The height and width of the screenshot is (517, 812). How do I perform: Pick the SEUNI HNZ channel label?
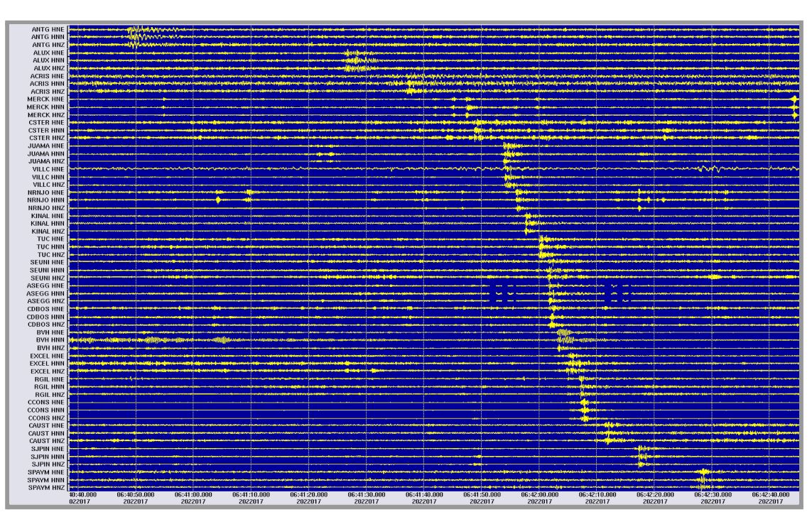coord(48,278)
